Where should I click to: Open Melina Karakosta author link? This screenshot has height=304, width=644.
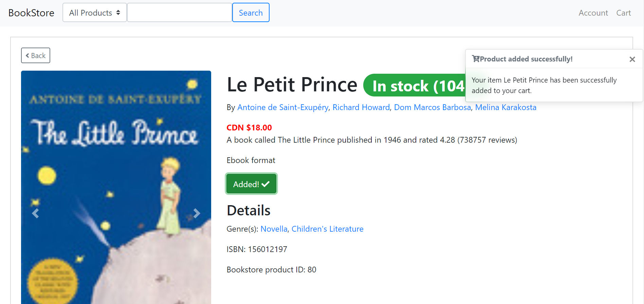tap(505, 107)
